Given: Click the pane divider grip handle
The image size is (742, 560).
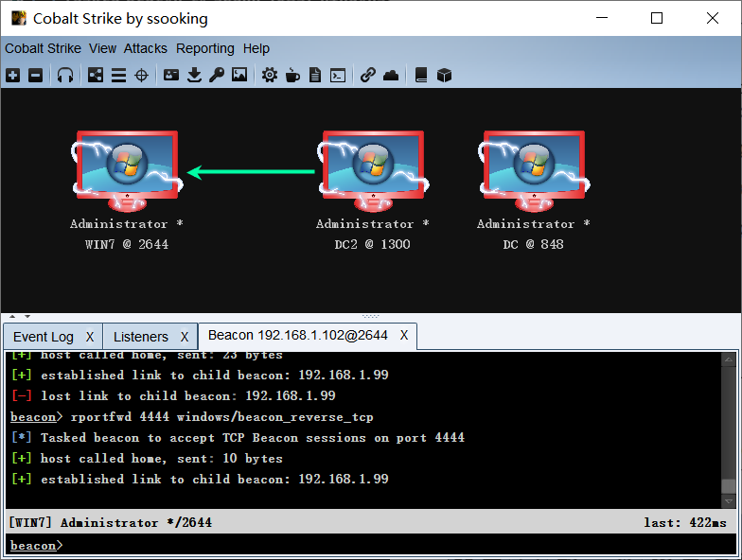Looking at the screenshot, I should [371, 316].
